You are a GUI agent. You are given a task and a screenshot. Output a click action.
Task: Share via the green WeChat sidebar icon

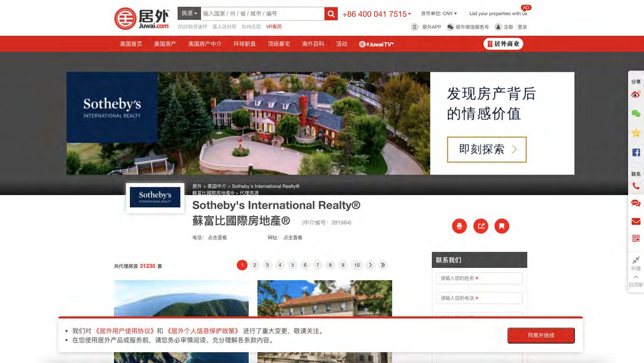[x=636, y=114]
